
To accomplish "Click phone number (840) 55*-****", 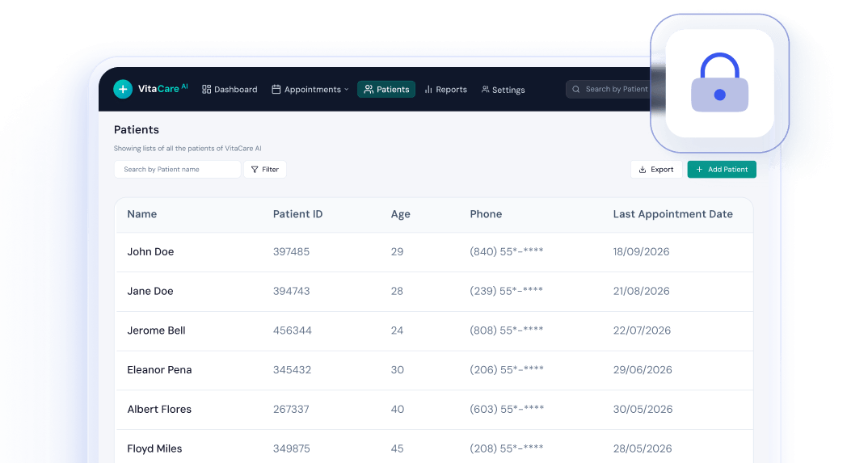I will 507,251.
